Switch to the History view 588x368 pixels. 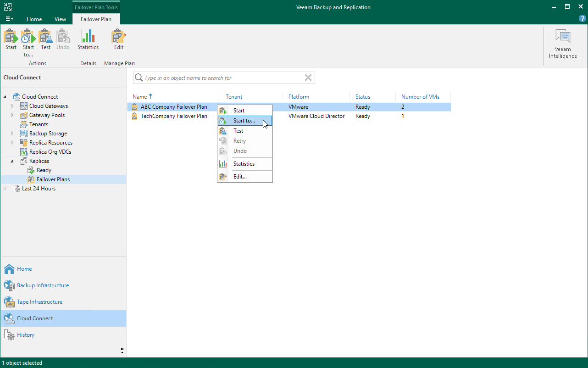click(25, 335)
